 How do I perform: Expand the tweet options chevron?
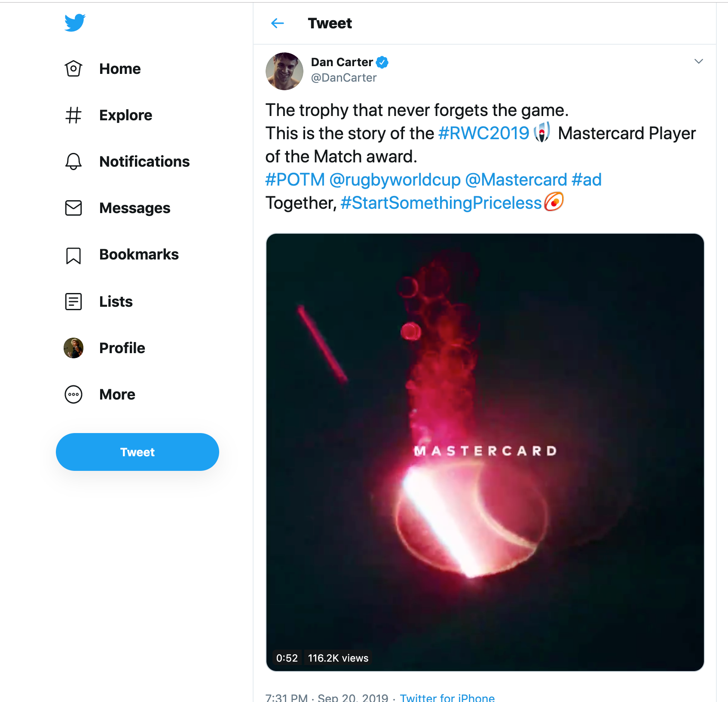pyautogui.click(x=698, y=61)
